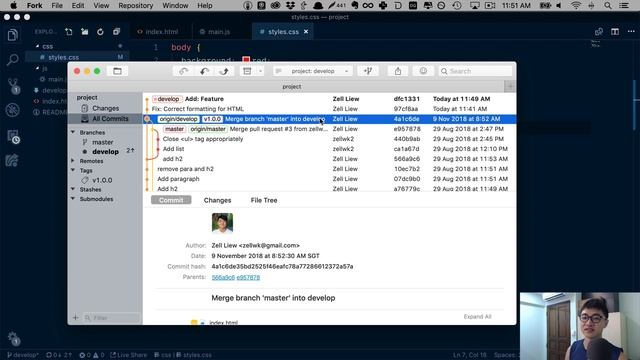The image size is (640, 360).
Task: Open the stash options dropdown arrow
Action: tap(260, 71)
